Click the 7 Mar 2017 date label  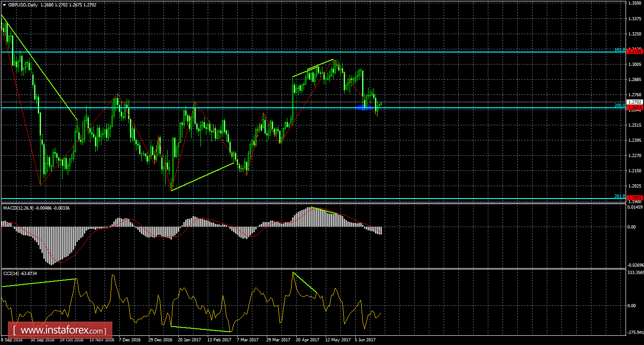click(248, 340)
